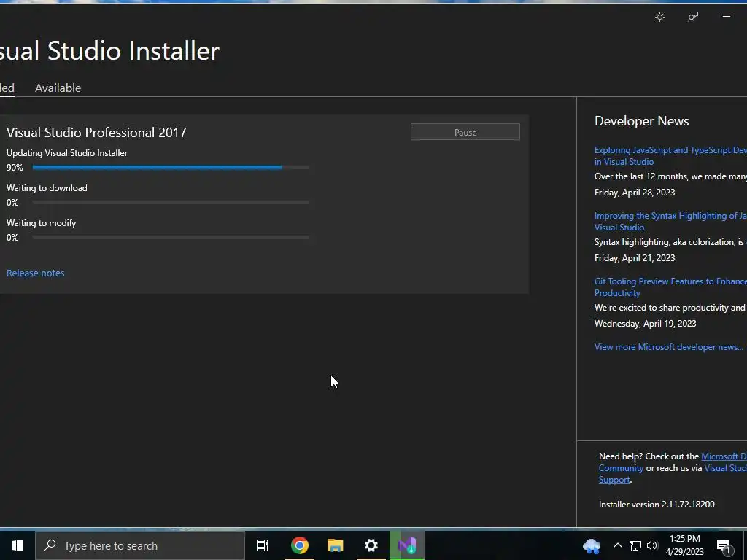Open the network tray icon
Viewport: 747px width, 560px height.
tap(635, 545)
